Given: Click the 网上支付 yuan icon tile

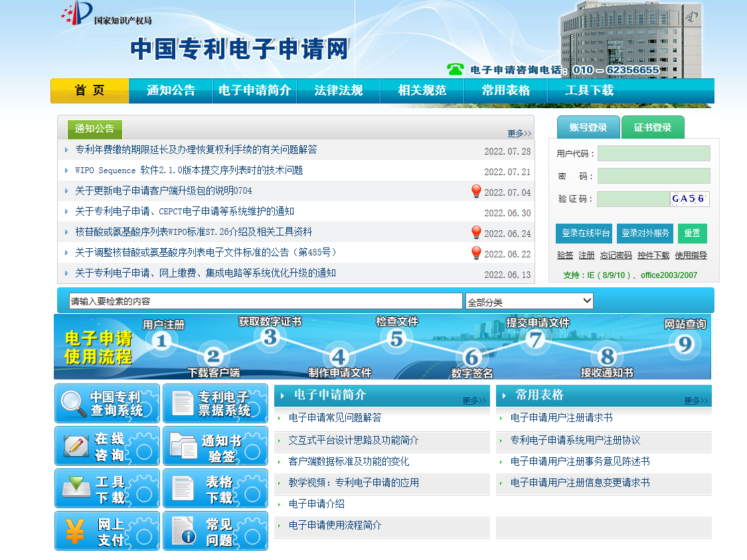Looking at the screenshot, I should [107, 531].
